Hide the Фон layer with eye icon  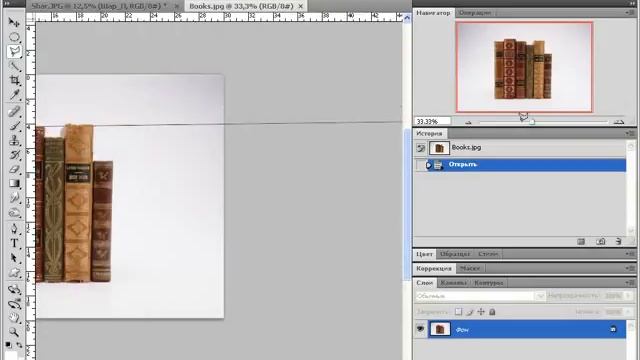pos(420,329)
